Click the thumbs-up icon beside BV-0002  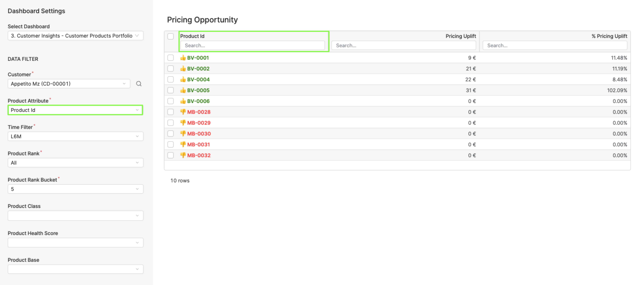click(183, 68)
